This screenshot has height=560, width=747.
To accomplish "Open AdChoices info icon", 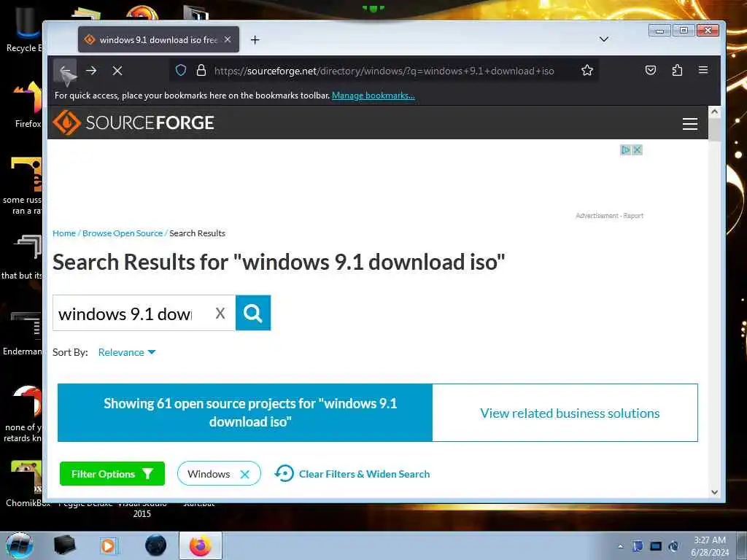I will 625,150.
